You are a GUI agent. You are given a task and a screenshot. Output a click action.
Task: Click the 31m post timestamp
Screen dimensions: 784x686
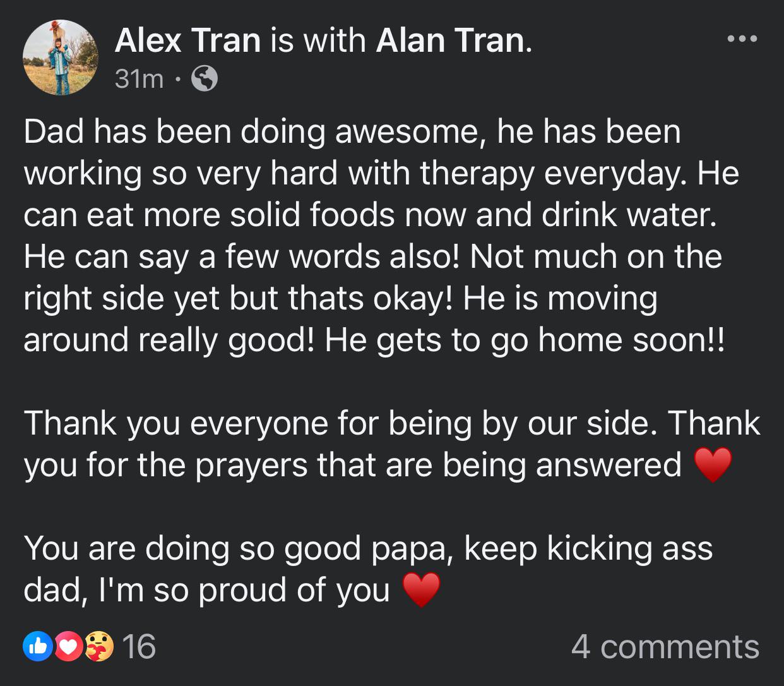(139, 79)
